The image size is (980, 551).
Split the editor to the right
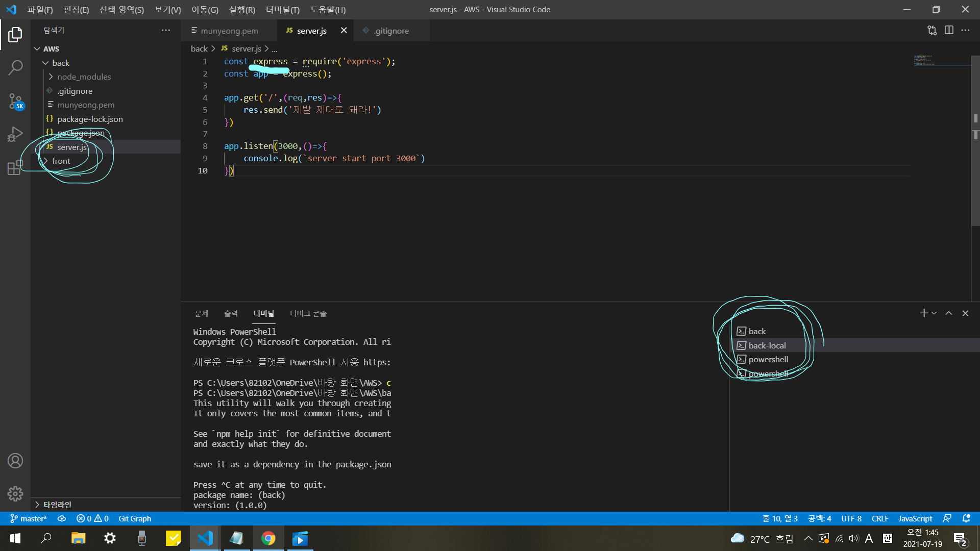tap(949, 30)
